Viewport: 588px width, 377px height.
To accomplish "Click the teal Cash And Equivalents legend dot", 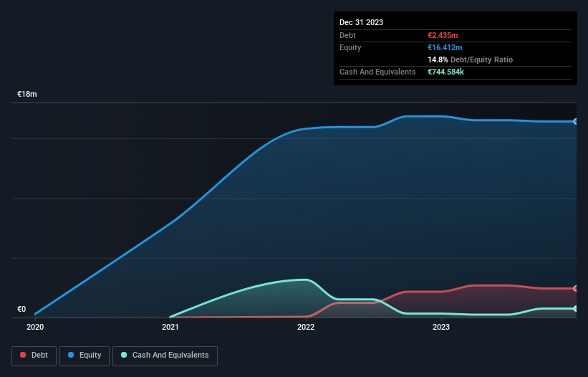I will tap(124, 355).
